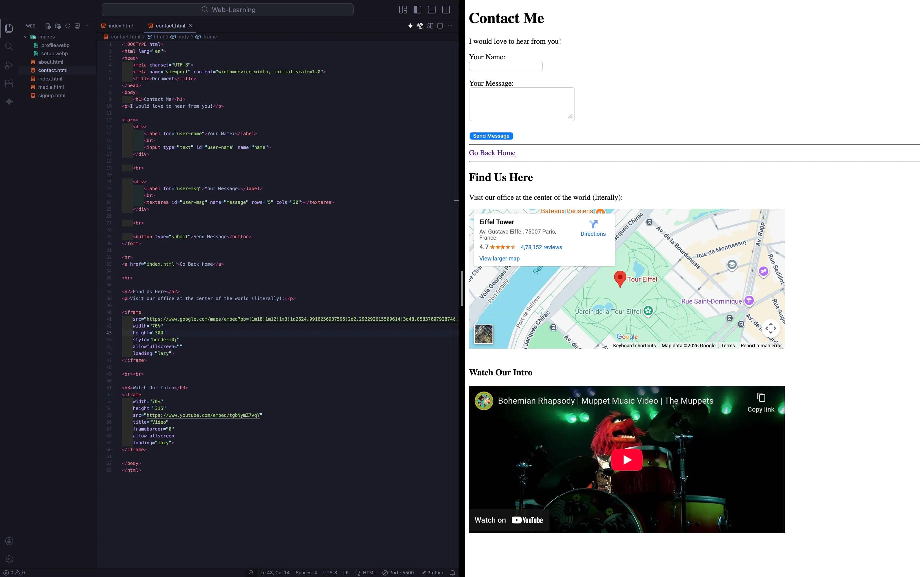Open the Extensions view
The width and height of the screenshot is (924, 577).
pos(9,84)
